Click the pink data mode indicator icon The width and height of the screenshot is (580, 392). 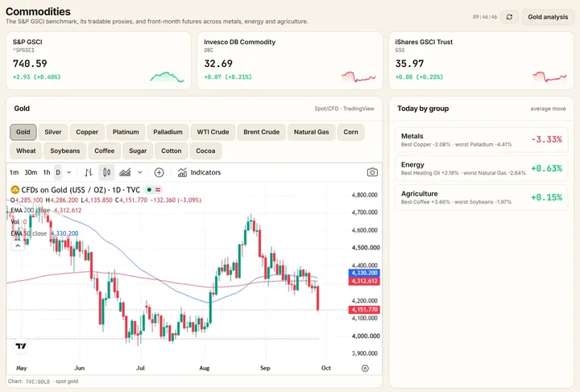coord(158,190)
